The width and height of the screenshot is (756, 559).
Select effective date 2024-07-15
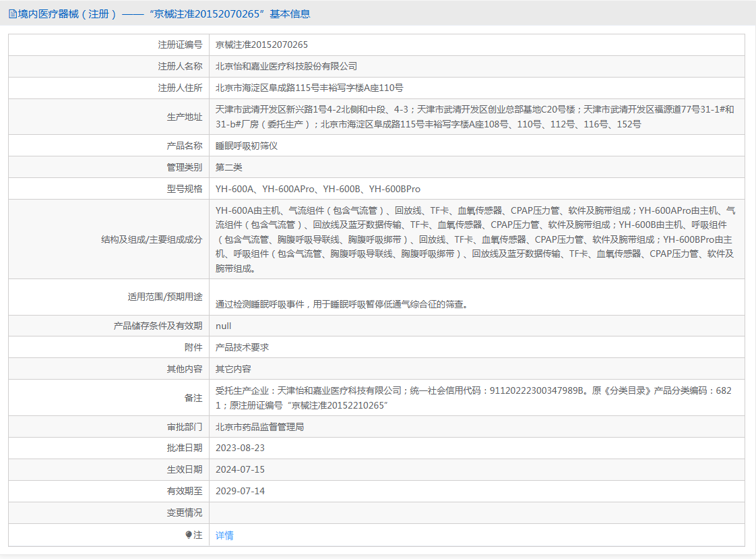click(240, 470)
